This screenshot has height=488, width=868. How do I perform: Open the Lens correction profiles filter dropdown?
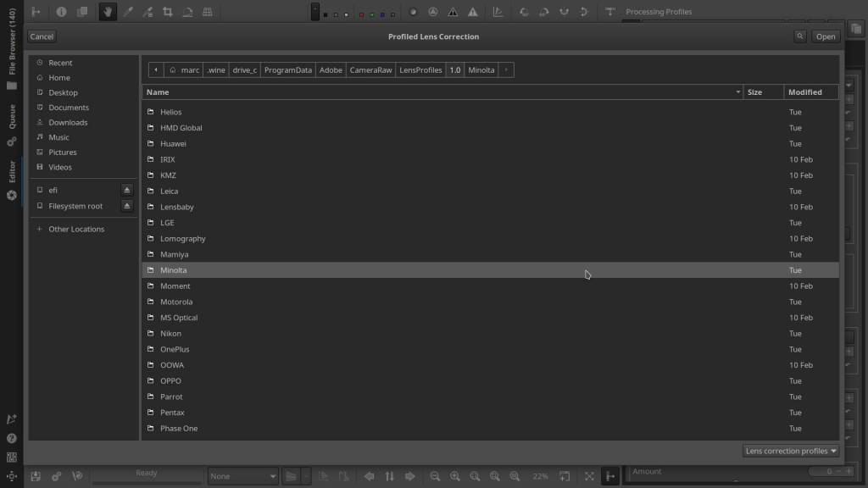tap(791, 451)
